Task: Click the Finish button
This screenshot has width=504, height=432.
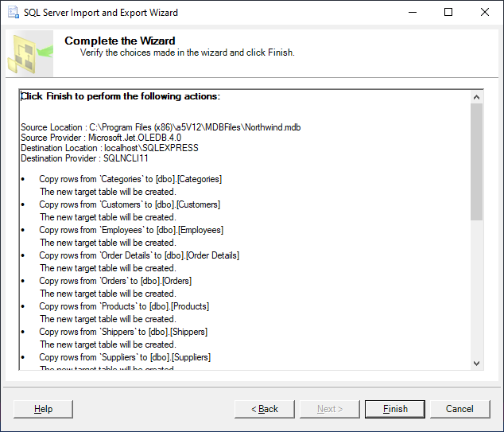Action: [395, 409]
